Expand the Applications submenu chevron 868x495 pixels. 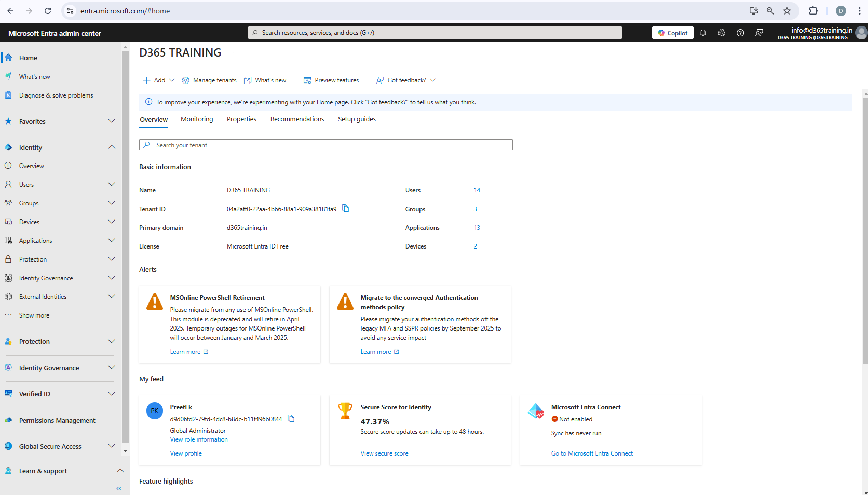point(111,240)
